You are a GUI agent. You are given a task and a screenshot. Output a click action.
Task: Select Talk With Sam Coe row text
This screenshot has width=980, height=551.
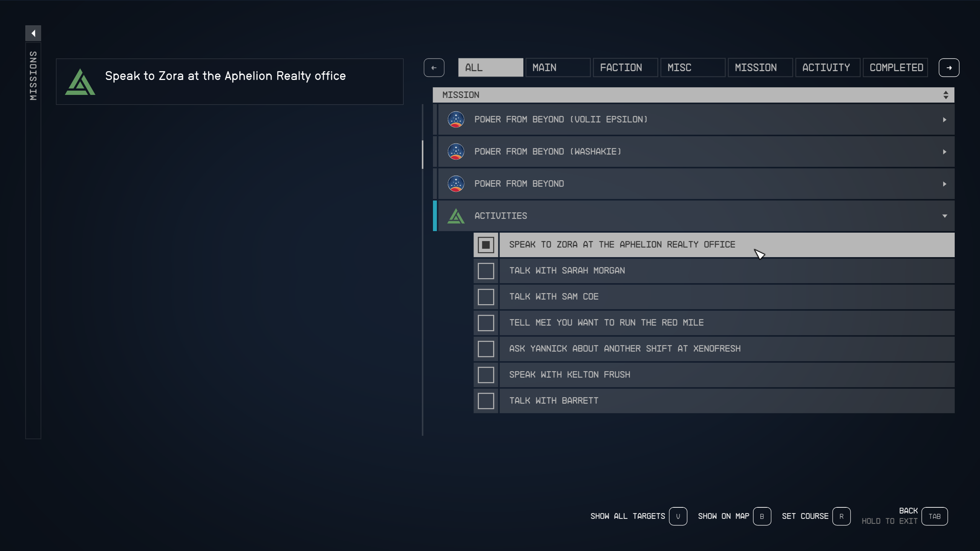554,297
